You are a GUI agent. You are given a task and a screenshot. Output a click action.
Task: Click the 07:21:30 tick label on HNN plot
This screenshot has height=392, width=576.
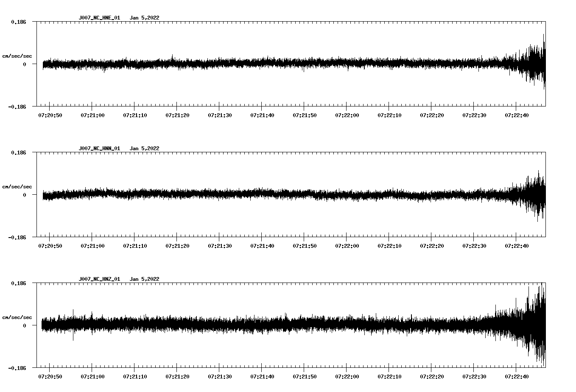220,246
